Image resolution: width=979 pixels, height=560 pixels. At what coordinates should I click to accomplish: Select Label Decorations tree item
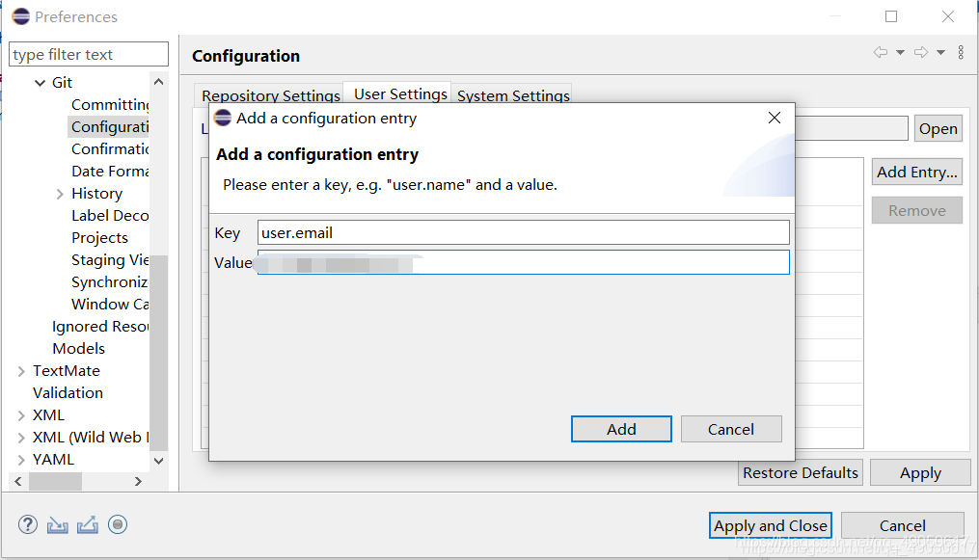[110, 215]
